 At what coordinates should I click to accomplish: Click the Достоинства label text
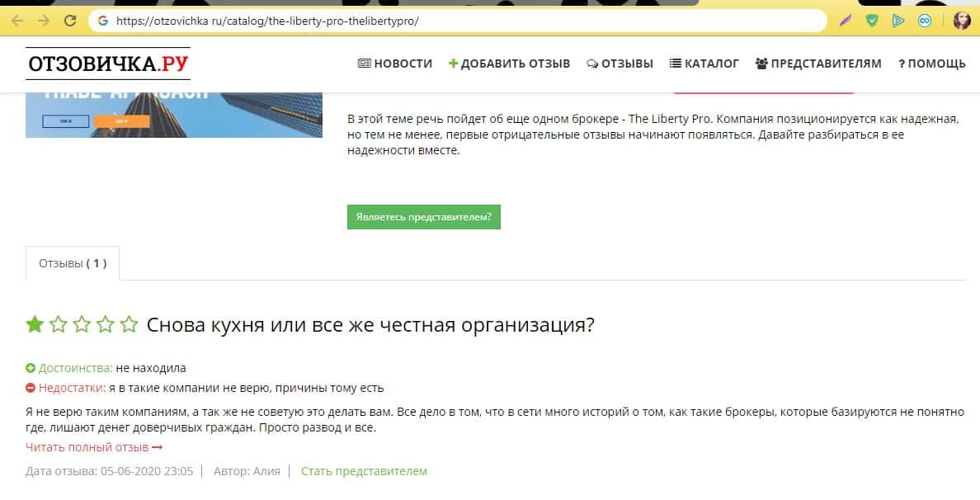(x=76, y=369)
